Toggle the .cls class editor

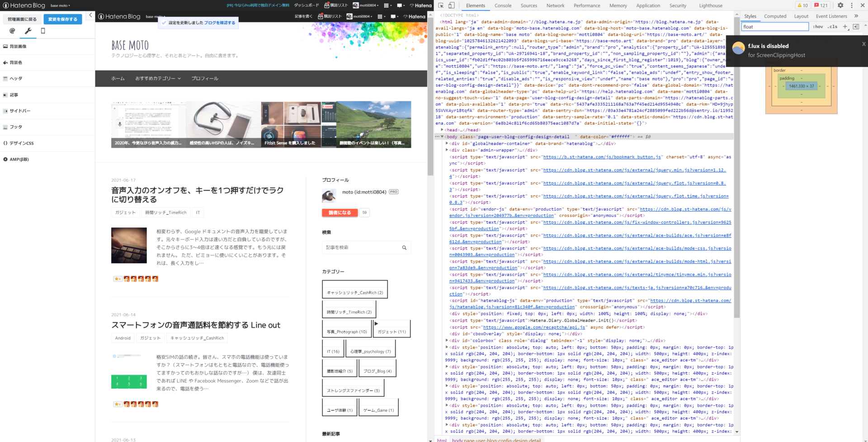point(832,27)
